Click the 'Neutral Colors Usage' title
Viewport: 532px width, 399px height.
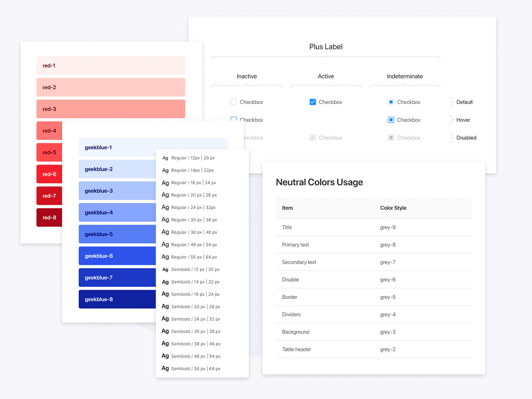(319, 182)
